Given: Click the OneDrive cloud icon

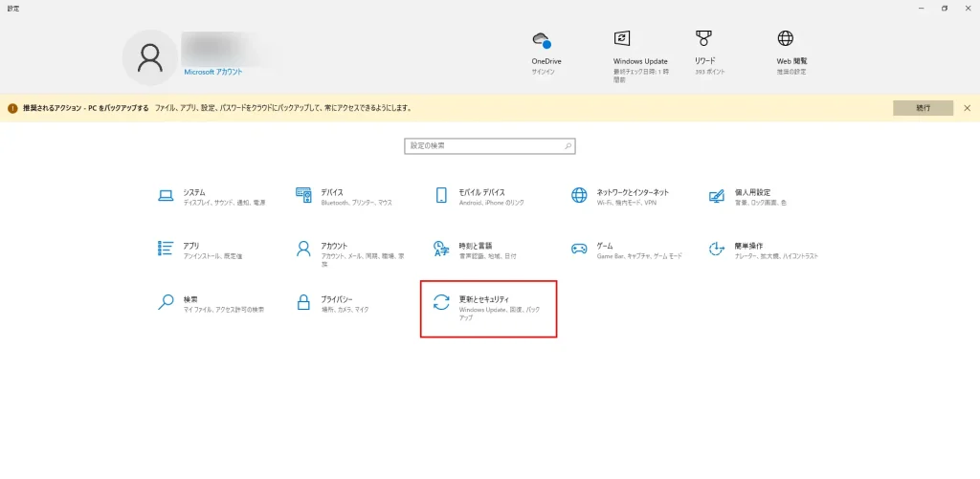Looking at the screenshot, I should tap(542, 40).
